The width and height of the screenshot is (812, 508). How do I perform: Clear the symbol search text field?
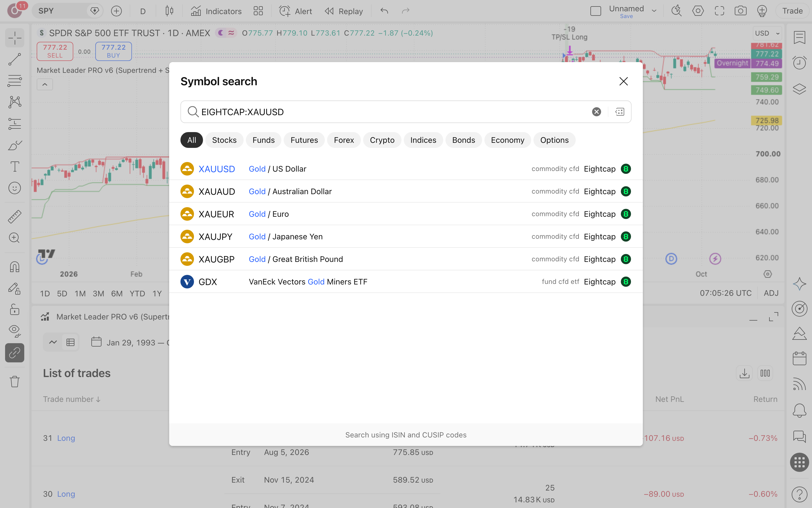click(596, 112)
